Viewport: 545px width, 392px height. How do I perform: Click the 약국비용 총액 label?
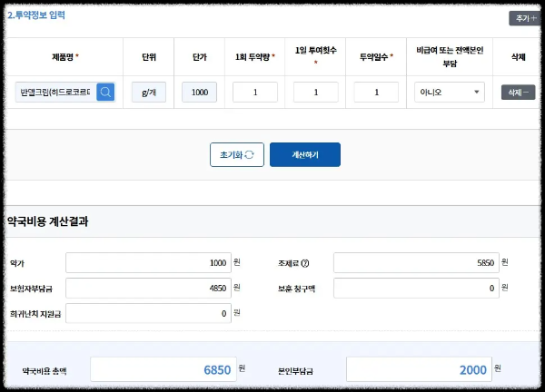pos(45,371)
